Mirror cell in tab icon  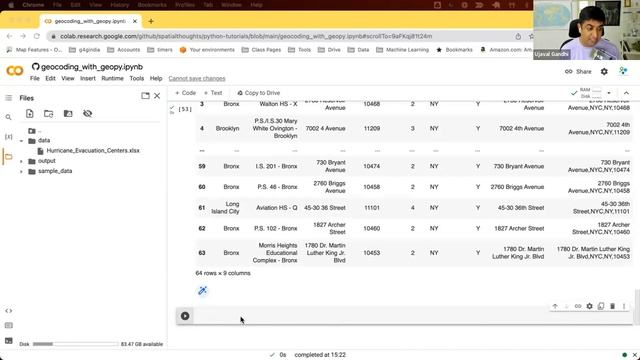coord(601,306)
